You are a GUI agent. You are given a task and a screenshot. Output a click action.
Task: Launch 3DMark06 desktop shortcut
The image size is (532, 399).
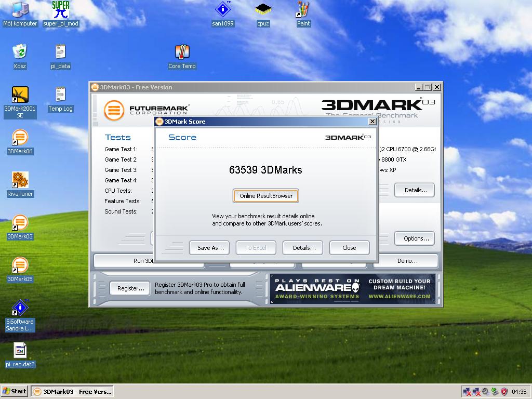[20, 142]
